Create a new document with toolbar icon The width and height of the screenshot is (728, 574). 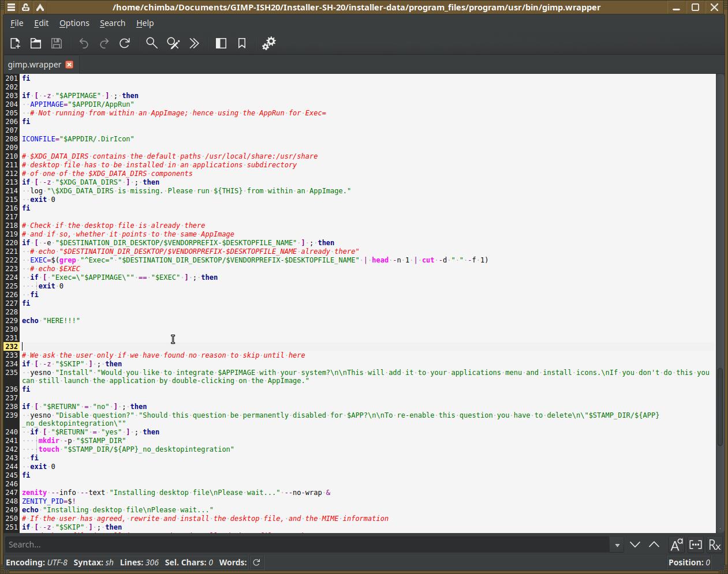point(15,43)
